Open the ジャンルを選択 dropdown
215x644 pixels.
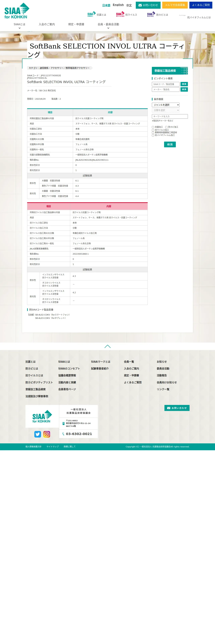point(165,105)
